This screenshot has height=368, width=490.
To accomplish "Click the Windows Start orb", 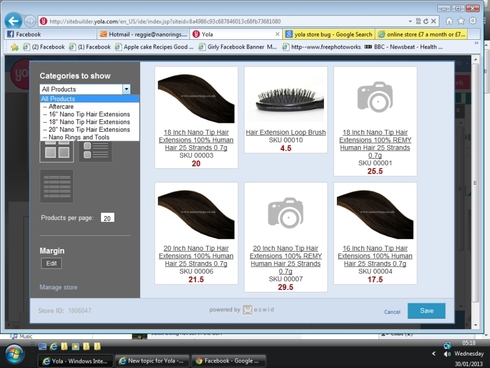I will (14, 354).
